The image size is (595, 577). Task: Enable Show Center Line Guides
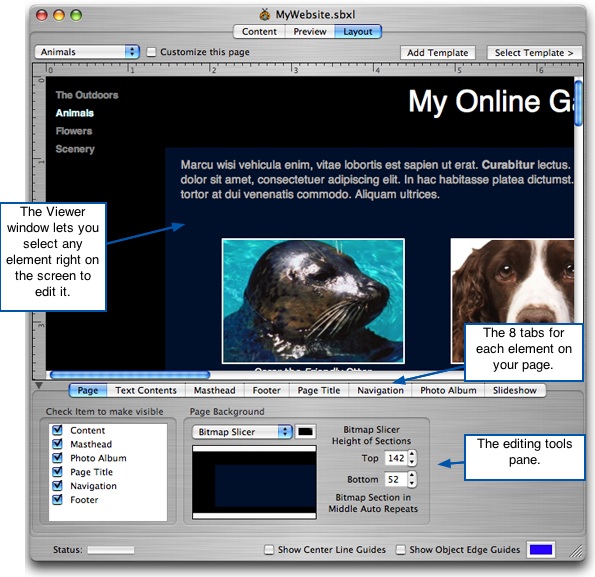(269, 550)
